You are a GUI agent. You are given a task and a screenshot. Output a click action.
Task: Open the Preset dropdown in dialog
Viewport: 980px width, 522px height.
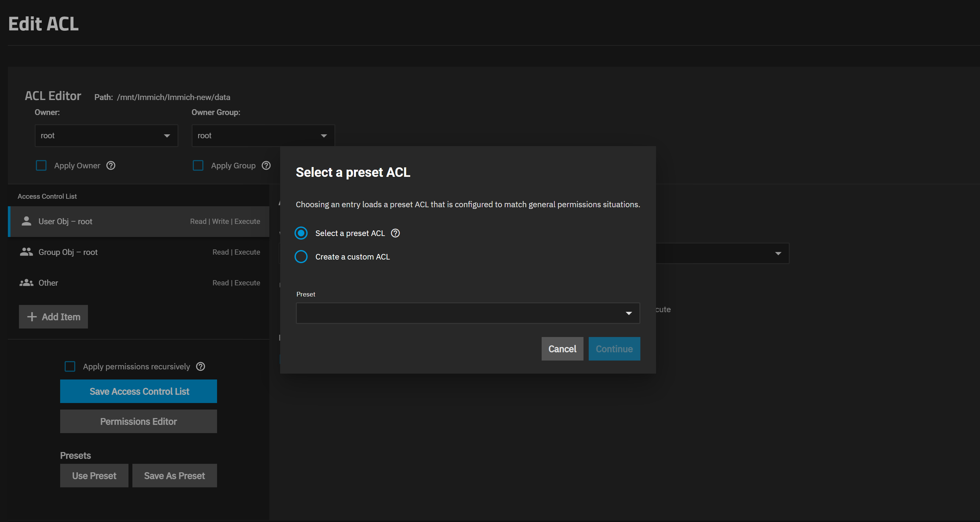coord(467,313)
